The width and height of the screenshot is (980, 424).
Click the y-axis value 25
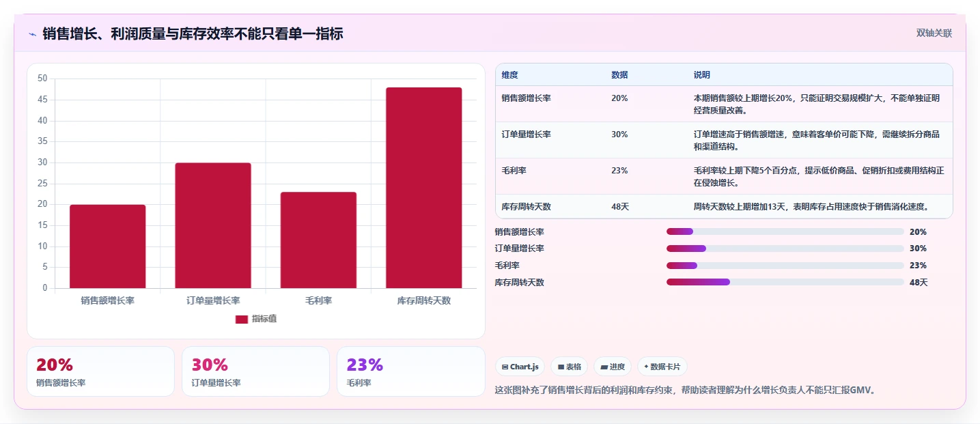click(42, 184)
